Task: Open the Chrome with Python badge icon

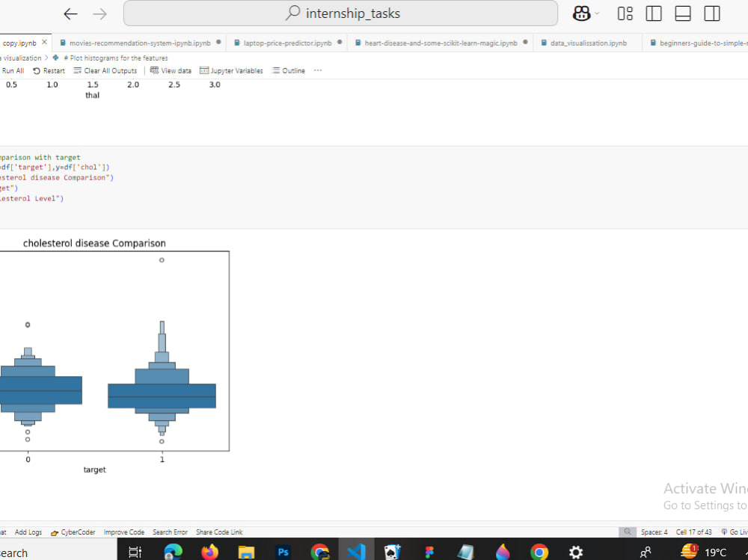Action: click(319, 552)
